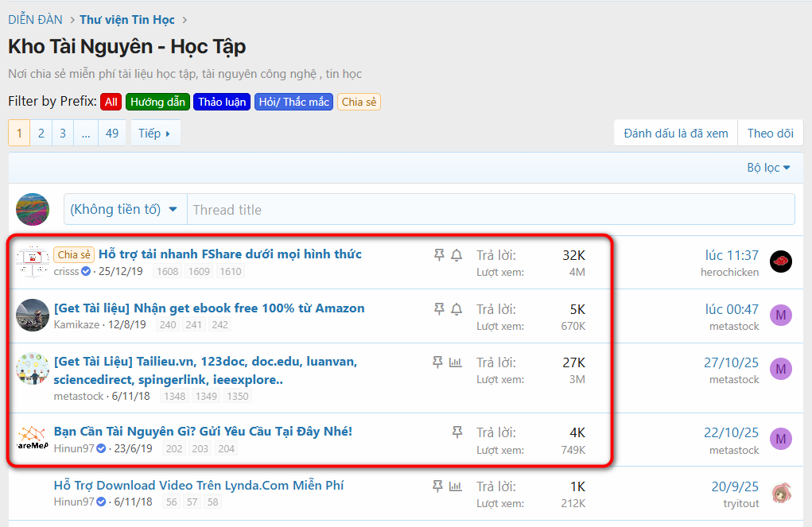Select current page 1
812x527 pixels.
pyautogui.click(x=19, y=133)
